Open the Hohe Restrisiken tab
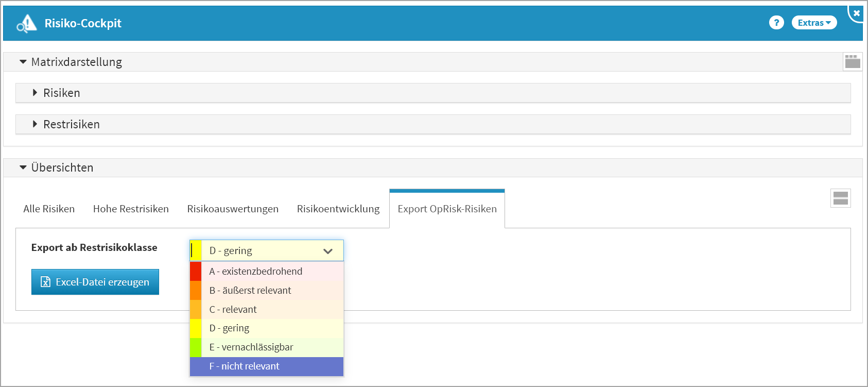This screenshot has width=868, height=387. coord(131,209)
